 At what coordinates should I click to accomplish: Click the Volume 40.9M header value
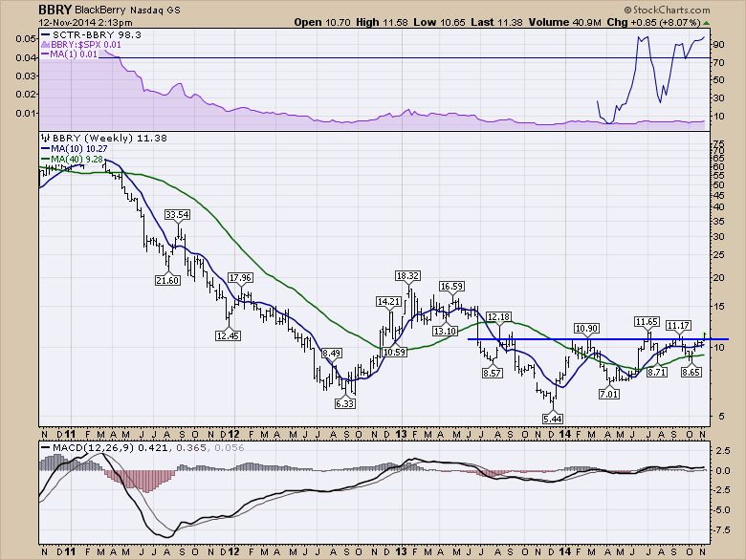565,22
